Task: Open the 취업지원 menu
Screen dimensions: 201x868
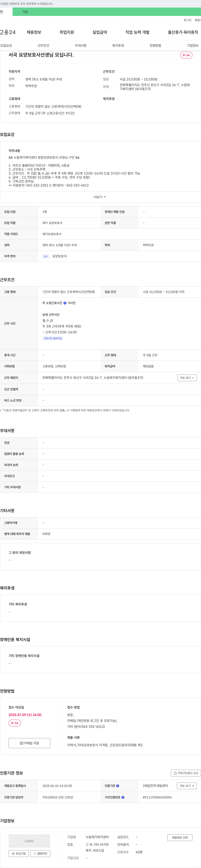Action: [x=67, y=32]
